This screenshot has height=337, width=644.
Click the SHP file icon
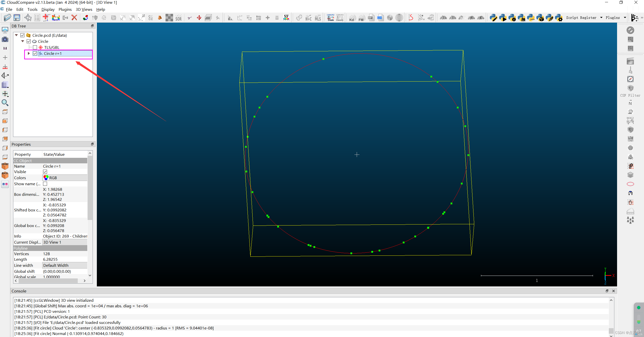tap(371, 18)
